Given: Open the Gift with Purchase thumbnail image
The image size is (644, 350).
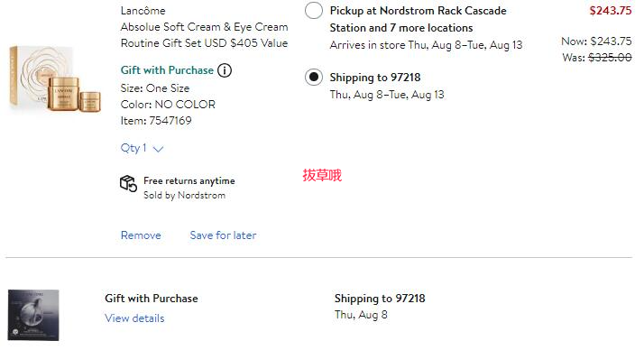Looking at the screenshot, I should (33, 315).
